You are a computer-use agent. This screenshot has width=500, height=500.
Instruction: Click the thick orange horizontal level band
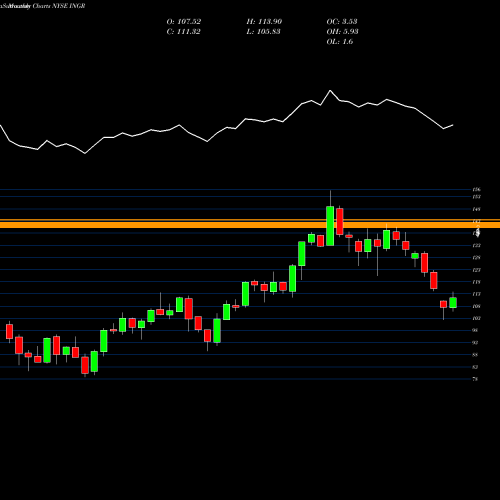250,224
